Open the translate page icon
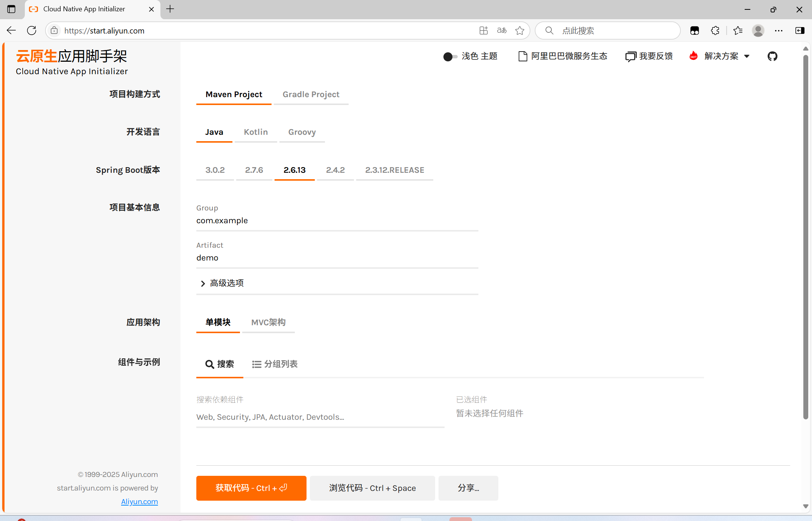This screenshot has width=812, height=521. [x=502, y=30]
